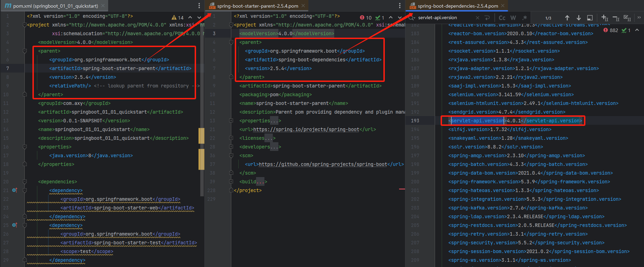Image resolution: width=644 pixels, height=267 pixels.
Task: Click packaging pom line in middle editor
Action: pos(276,94)
